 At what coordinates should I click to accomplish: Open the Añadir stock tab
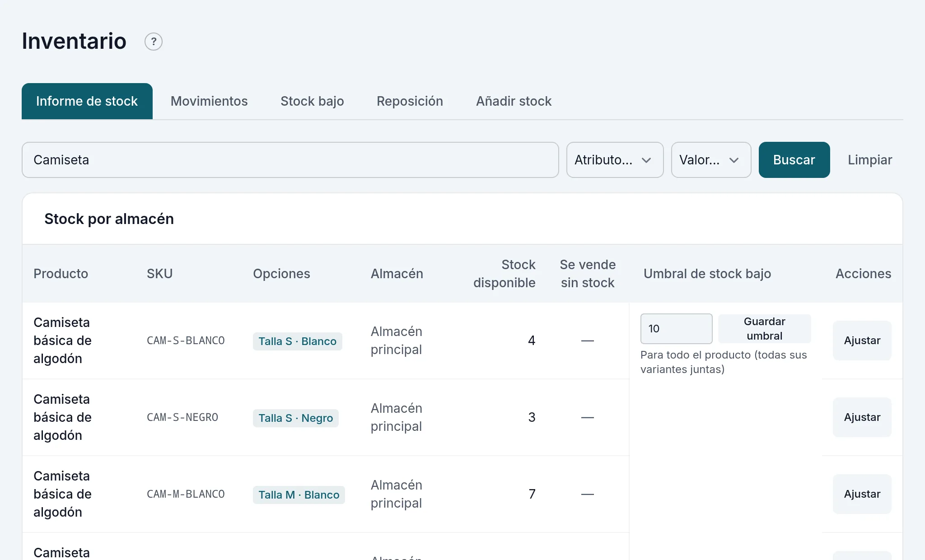[514, 101]
